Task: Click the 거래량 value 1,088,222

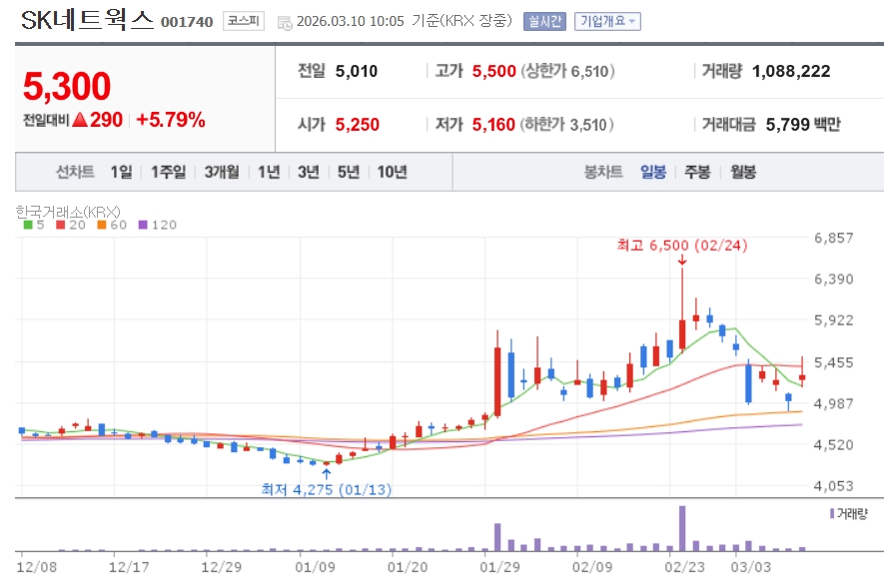Action: [791, 71]
